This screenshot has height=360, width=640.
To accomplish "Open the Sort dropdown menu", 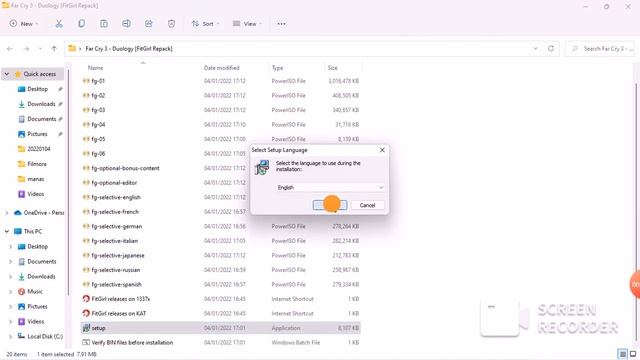I will tap(205, 24).
